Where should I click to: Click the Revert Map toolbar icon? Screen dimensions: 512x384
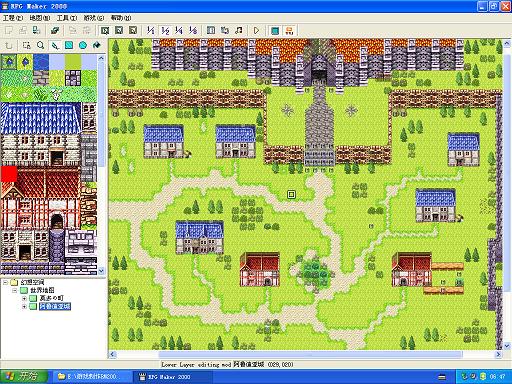pos(86,31)
